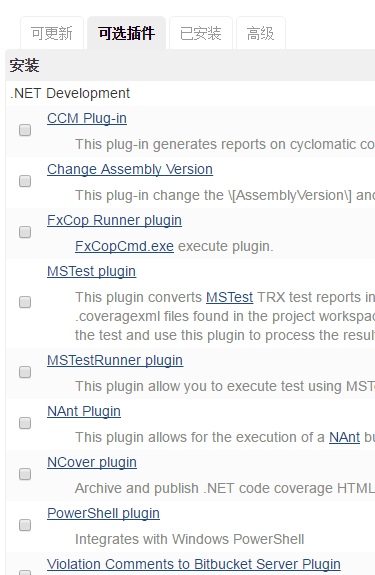Check the CCM Plug-in checkbox
This screenshot has width=375, height=575.
(x=25, y=130)
